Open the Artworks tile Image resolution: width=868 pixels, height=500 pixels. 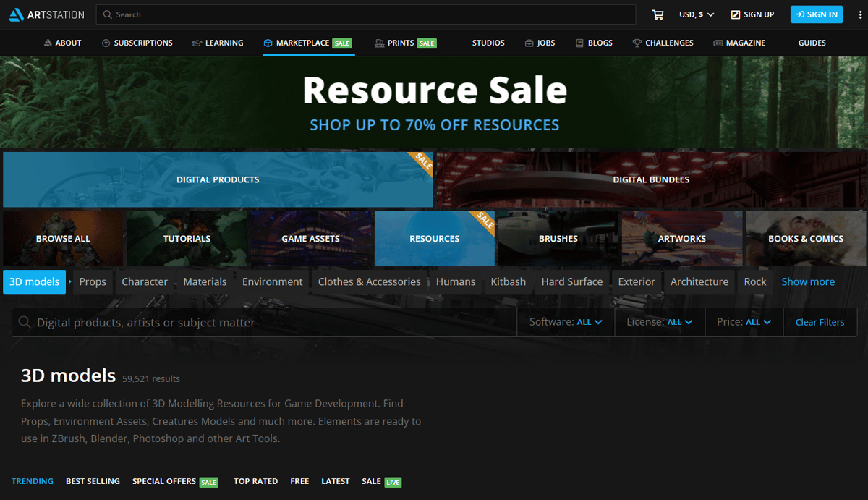tap(682, 239)
